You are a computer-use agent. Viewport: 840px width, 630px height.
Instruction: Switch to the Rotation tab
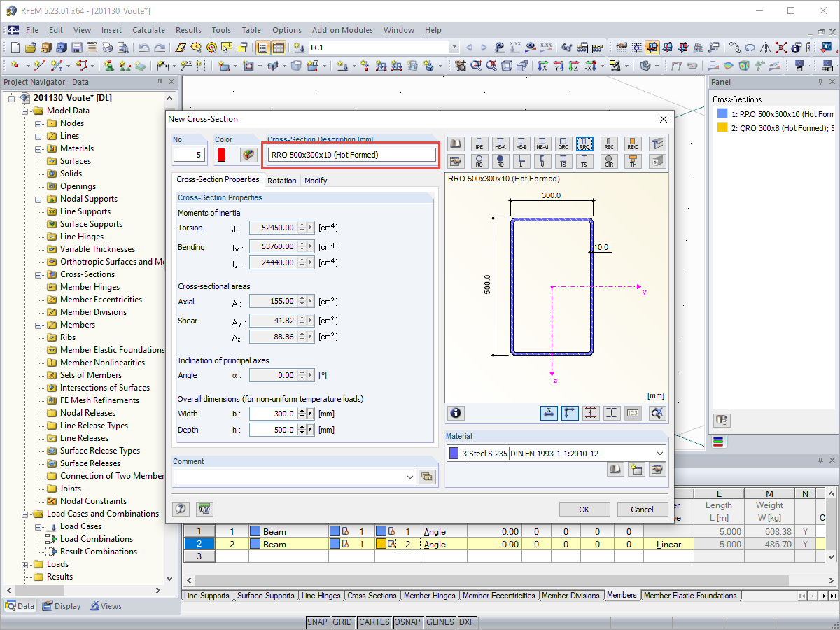coord(282,181)
